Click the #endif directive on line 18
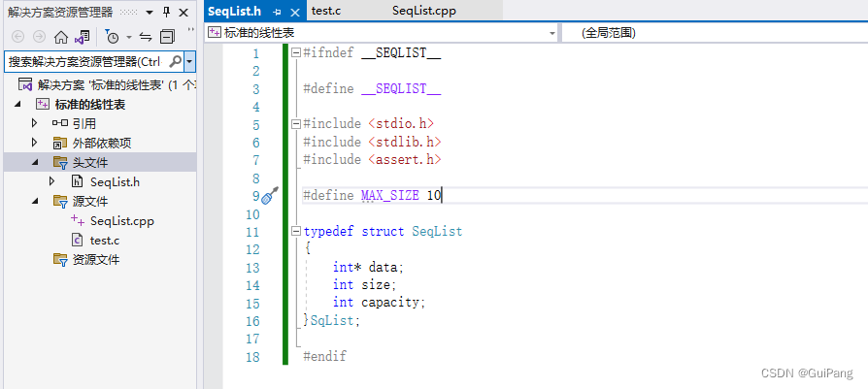868x389 pixels. click(x=325, y=356)
